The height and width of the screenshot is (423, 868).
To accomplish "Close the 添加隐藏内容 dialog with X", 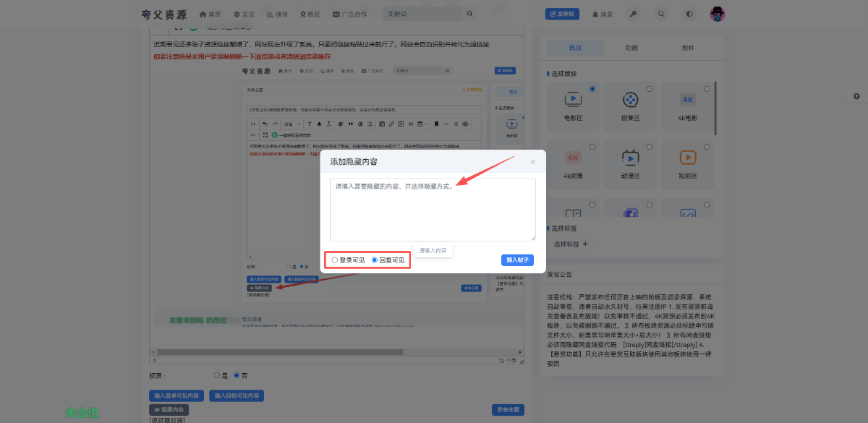I will tap(533, 162).
